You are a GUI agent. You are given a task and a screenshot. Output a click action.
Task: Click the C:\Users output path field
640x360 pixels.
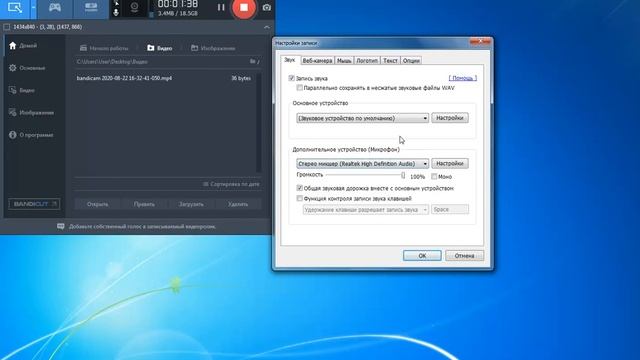point(161,62)
